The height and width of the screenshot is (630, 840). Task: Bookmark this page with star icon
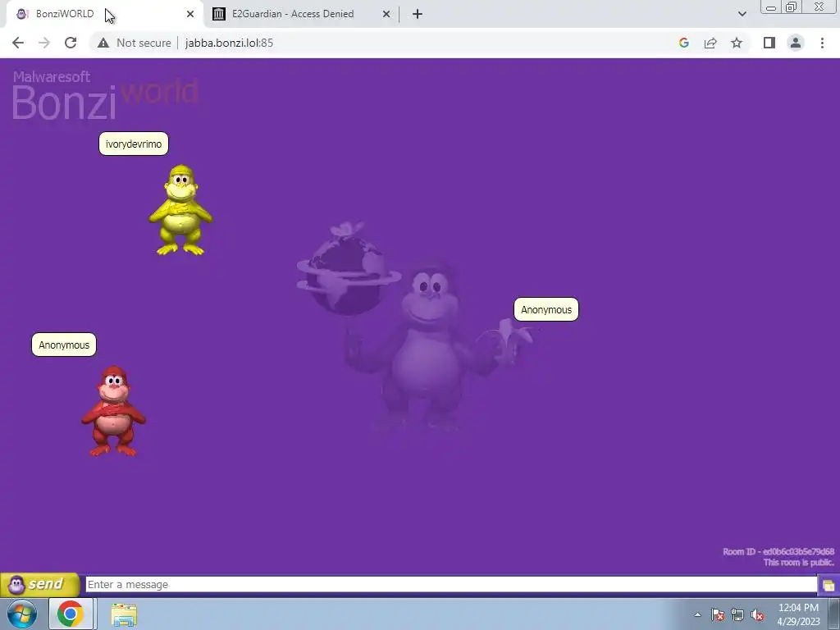click(x=737, y=43)
